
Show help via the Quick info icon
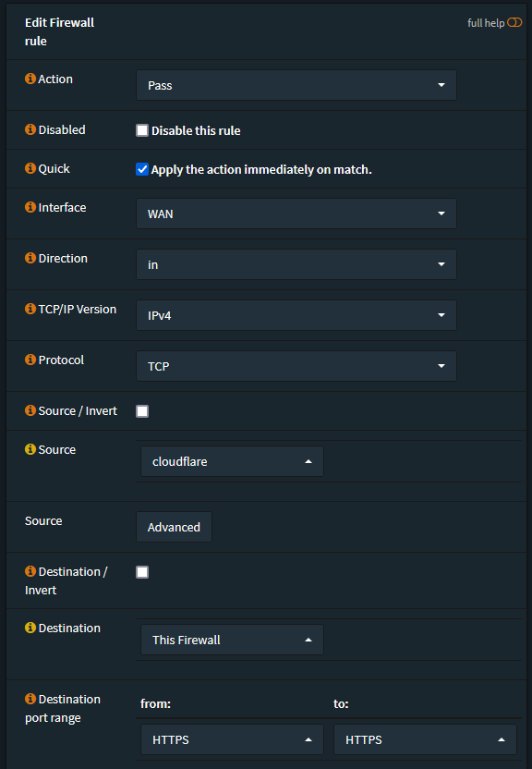[30, 168]
